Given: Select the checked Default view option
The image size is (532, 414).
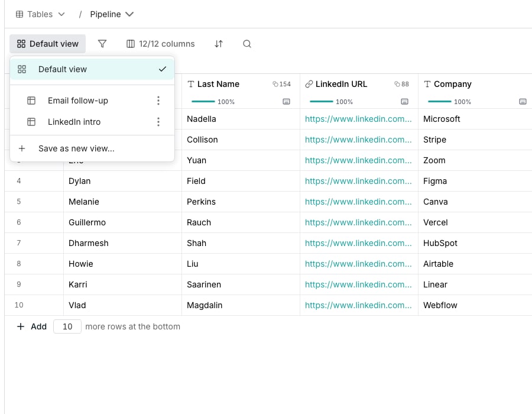Looking at the screenshot, I should click(x=92, y=69).
